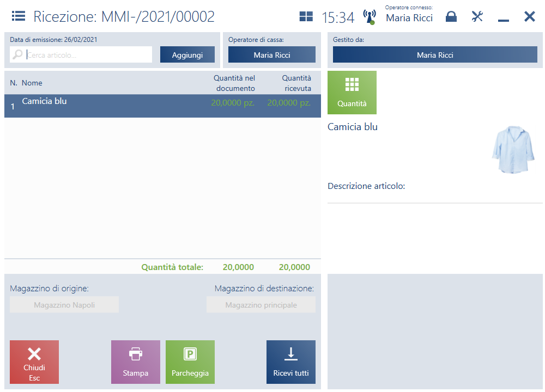Click the Ricezione MMI-/2021/00002 title
The image size is (545, 392).
[x=124, y=17]
